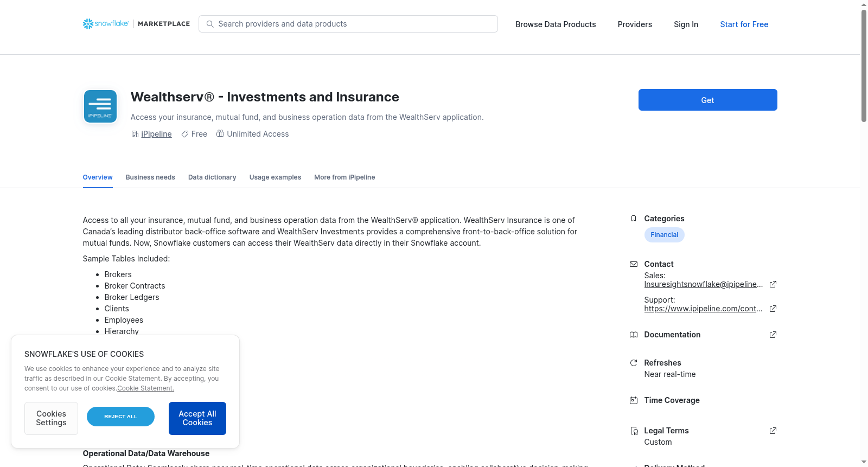Click the 'Brokers' list item
868x467 pixels.
coord(118,274)
